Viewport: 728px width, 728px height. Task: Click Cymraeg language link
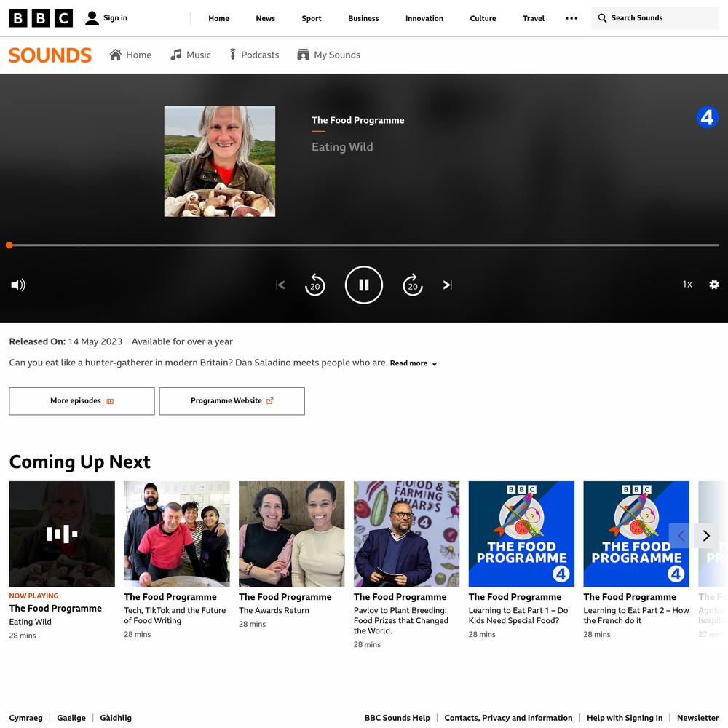click(26, 718)
